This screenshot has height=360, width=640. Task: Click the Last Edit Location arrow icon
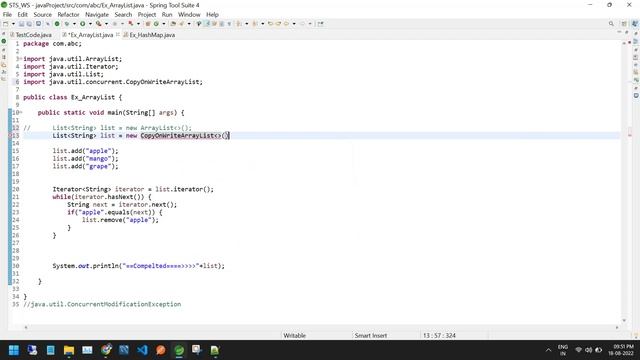(270, 24)
